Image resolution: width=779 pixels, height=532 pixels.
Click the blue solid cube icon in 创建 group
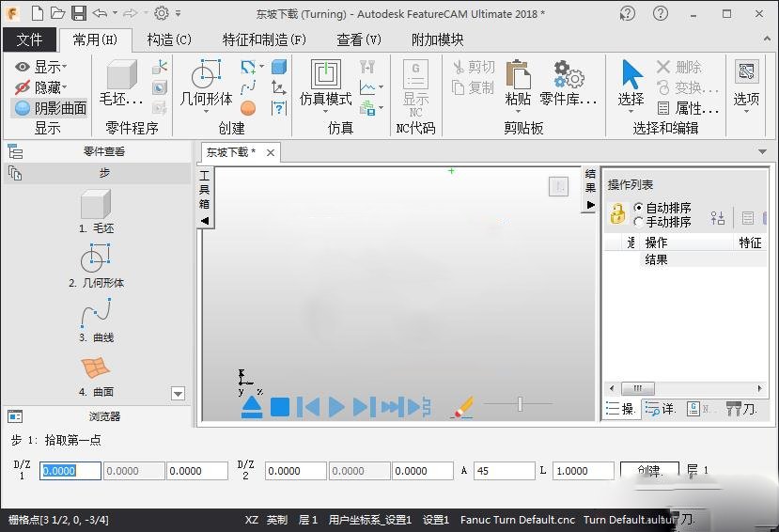pyautogui.click(x=279, y=67)
